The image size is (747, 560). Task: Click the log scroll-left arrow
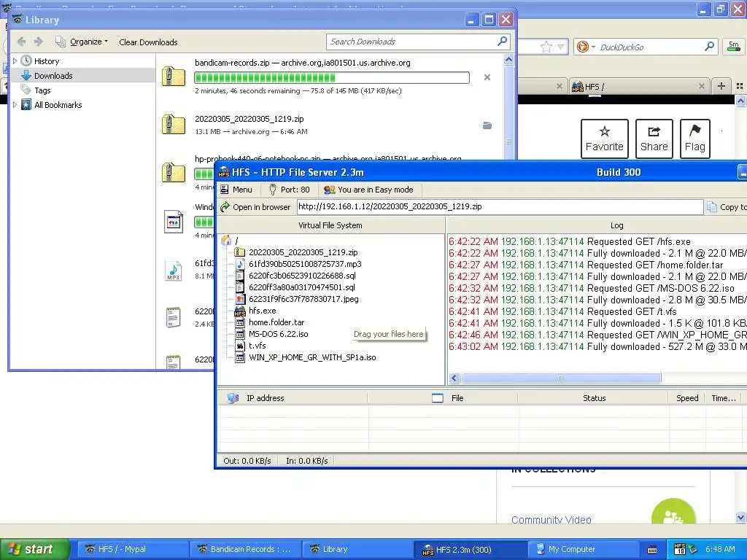point(454,378)
